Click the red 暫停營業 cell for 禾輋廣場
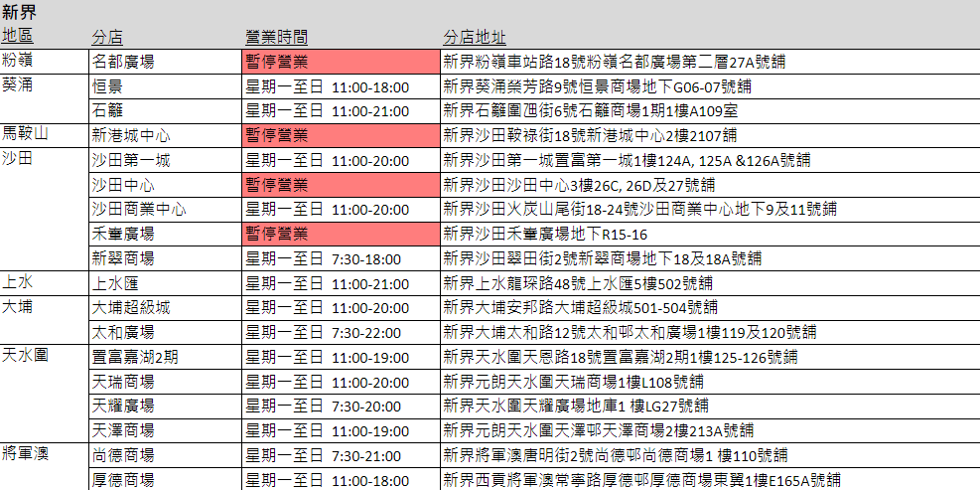 [341, 234]
